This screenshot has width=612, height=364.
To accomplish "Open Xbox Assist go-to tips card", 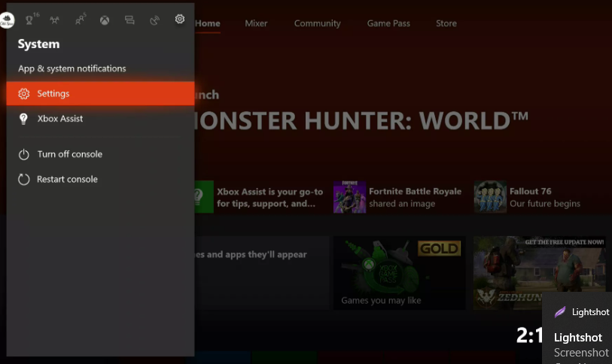I will pyautogui.click(x=270, y=197).
